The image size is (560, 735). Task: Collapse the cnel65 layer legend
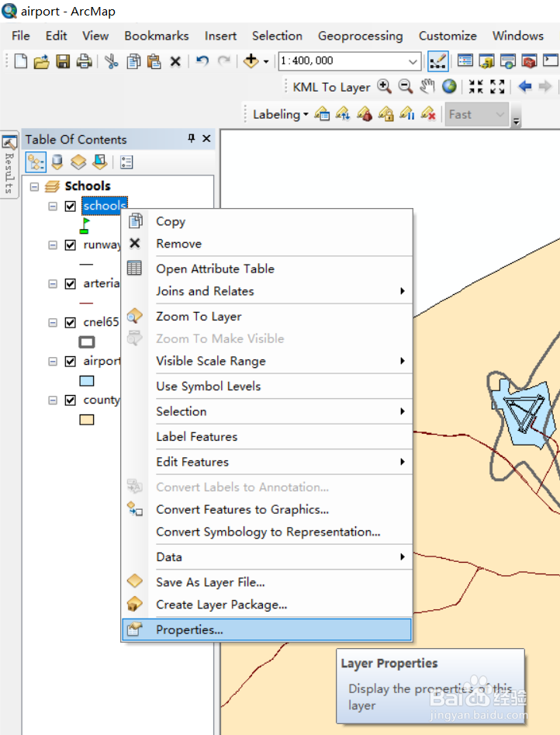pos(53,323)
